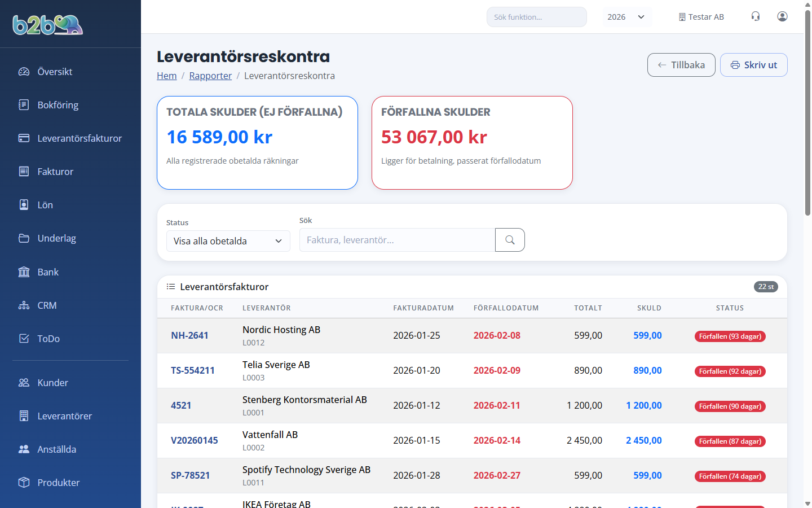Click the SKULD column header
812x508 pixels.
[x=649, y=308]
